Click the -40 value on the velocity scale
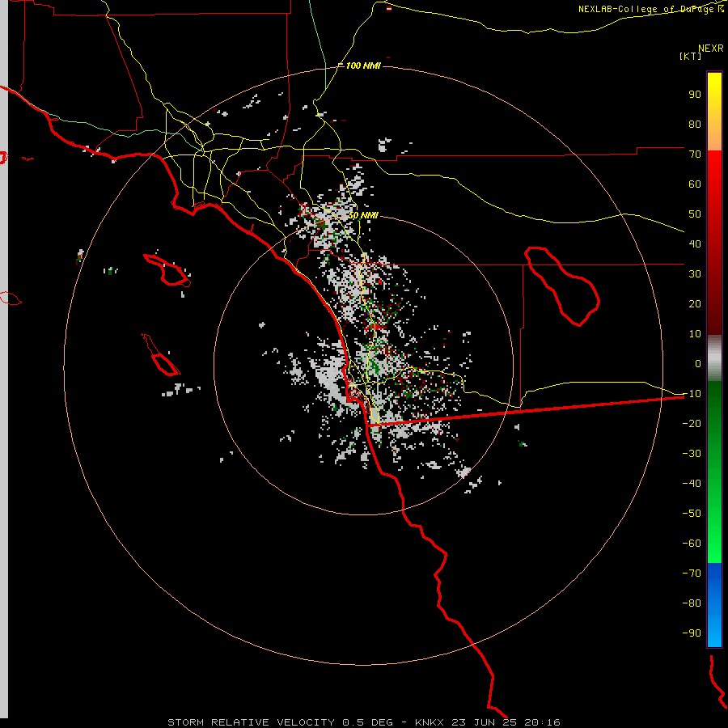This screenshot has width=728, height=728. [692, 484]
